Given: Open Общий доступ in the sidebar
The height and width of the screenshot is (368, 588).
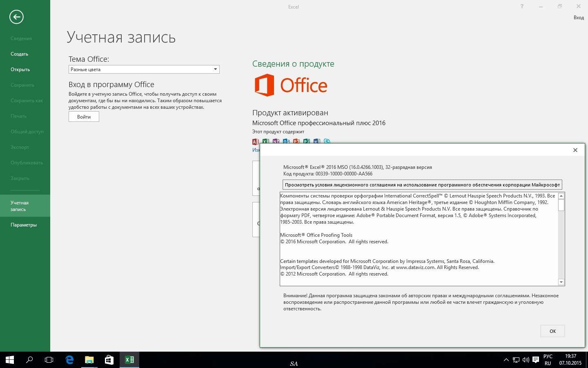Looking at the screenshot, I should 27,132.
